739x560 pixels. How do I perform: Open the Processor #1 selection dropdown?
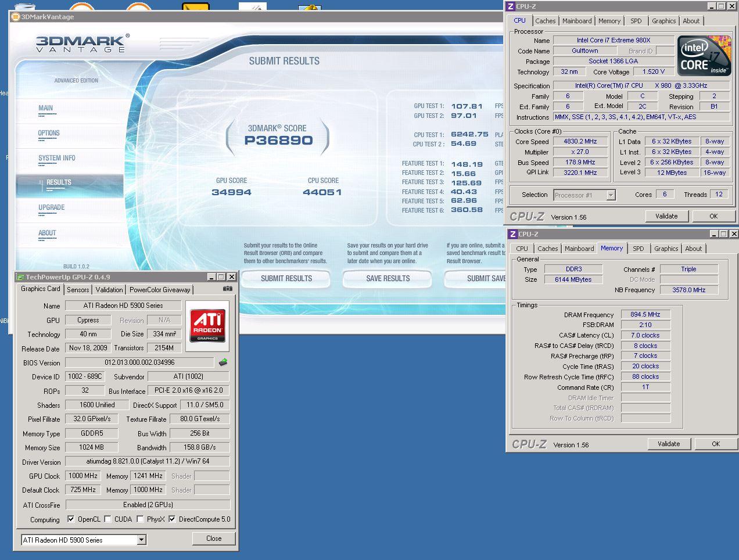click(611, 195)
